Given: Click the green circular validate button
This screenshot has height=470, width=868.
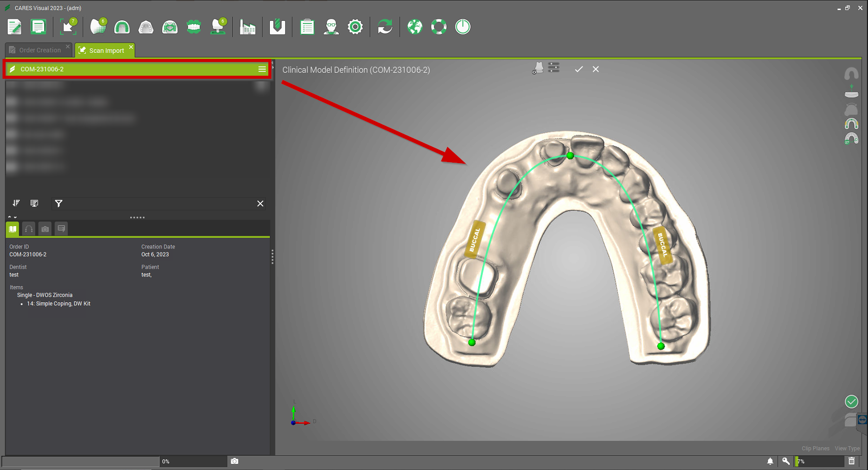Looking at the screenshot, I should coord(851,402).
